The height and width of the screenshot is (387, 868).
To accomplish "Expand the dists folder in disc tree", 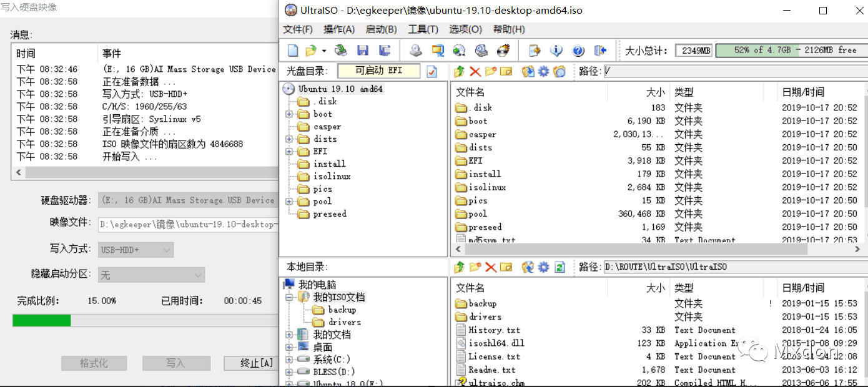I will (x=289, y=139).
